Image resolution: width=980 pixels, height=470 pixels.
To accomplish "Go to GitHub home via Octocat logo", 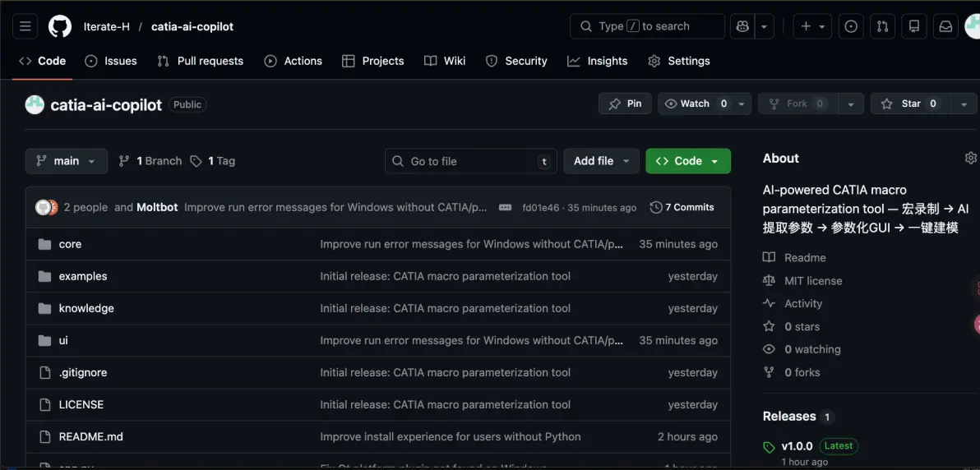I will pos(60,26).
